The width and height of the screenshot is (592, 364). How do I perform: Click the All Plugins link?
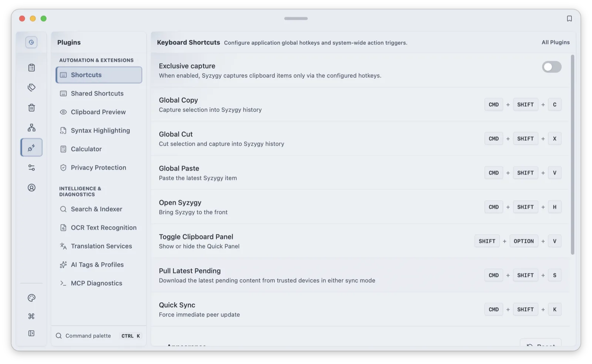point(555,42)
